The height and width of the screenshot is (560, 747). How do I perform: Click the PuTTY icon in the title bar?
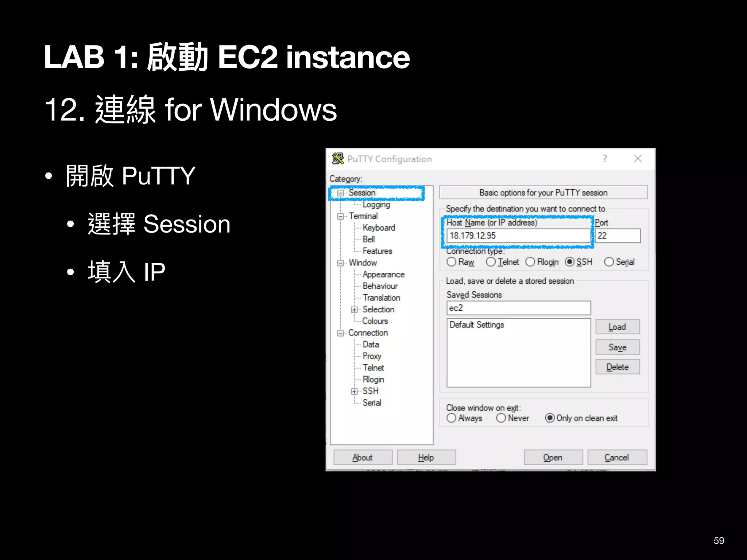338,159
